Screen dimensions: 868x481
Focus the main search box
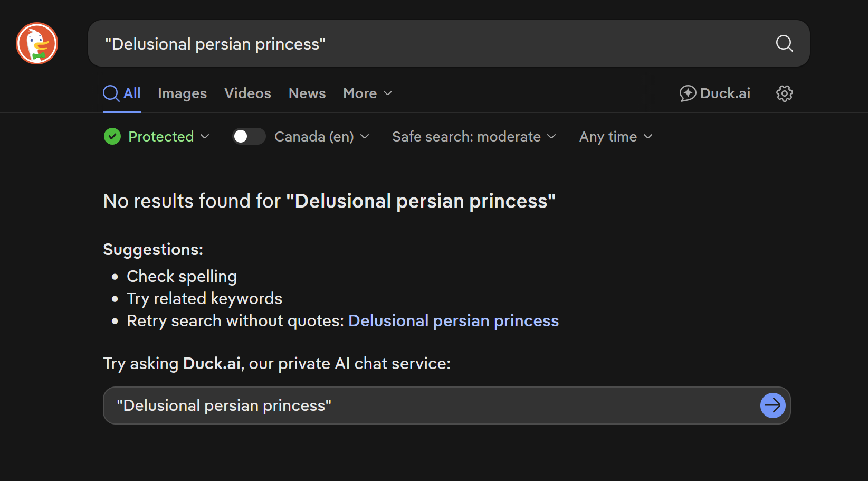click(433, 44)
